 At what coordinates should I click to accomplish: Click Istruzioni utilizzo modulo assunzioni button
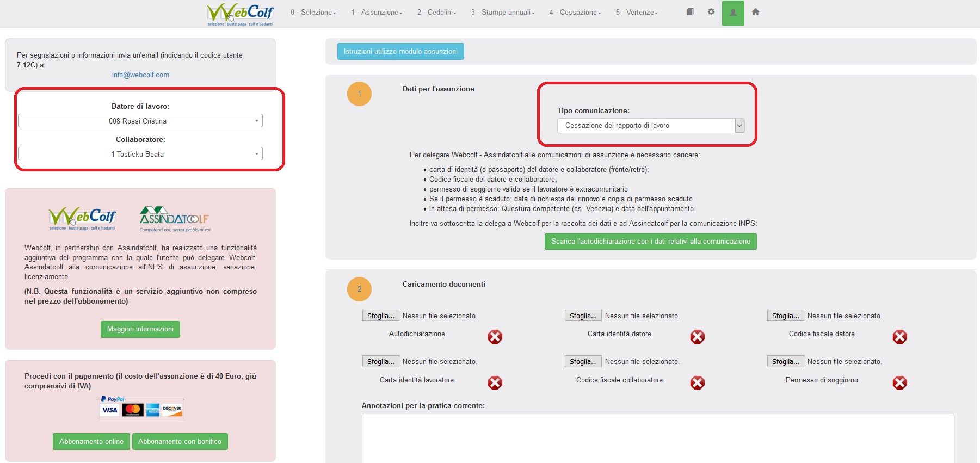pyautogui.click(x=400, y=52)
